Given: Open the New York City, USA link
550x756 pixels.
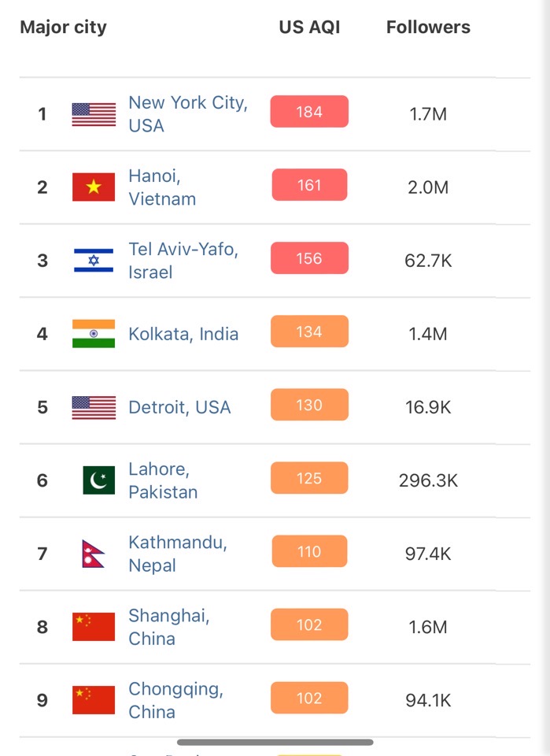Looking at the screenshot, I should [x=187, y=114].
